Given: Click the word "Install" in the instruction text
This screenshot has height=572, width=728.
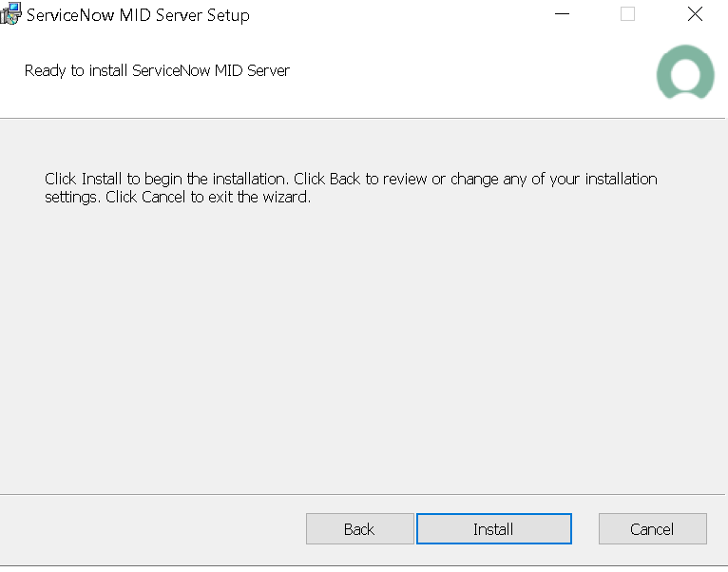Looking at the screenshot, I should pos(101,179).
